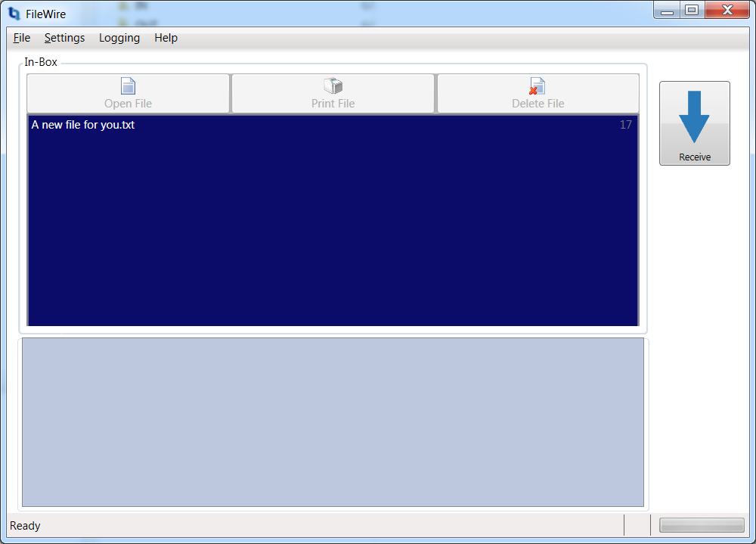Click the Receive download arrow button
This screenshot has width=756, height=544.
pos(694,123)
